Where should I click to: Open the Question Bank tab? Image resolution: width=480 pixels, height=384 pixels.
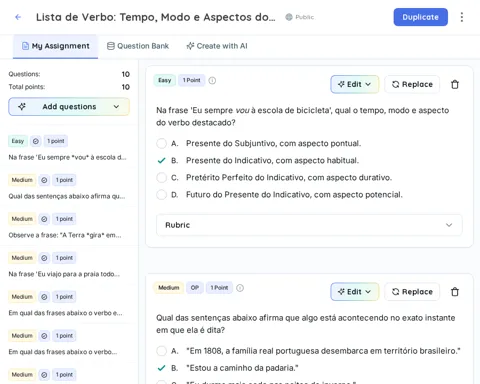(138, 46)
